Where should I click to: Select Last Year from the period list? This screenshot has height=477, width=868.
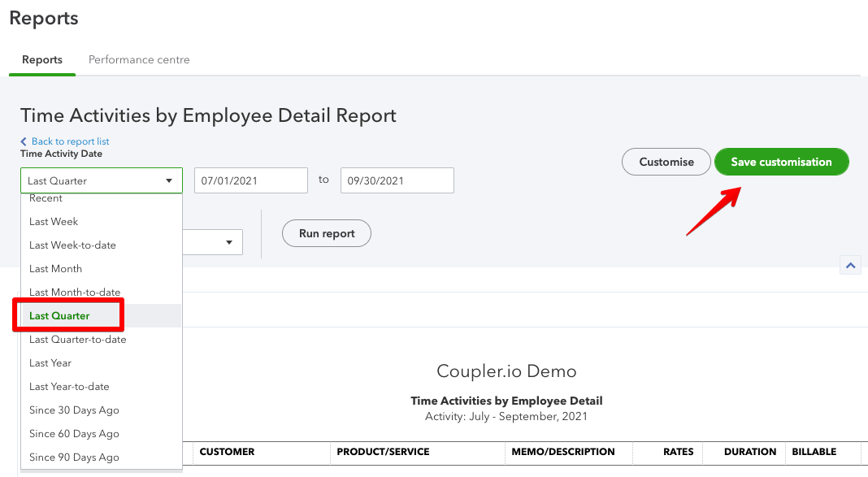(x=50, y=362)
